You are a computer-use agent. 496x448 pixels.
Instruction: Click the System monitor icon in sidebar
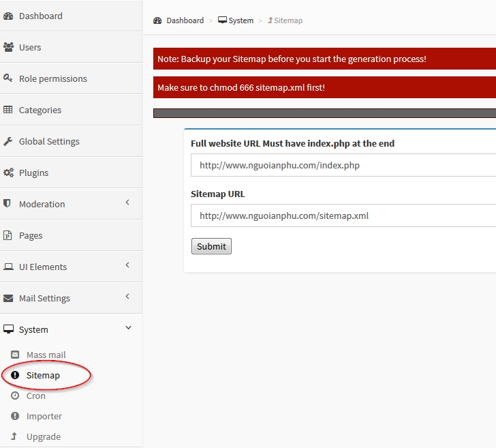coord(9,329)
